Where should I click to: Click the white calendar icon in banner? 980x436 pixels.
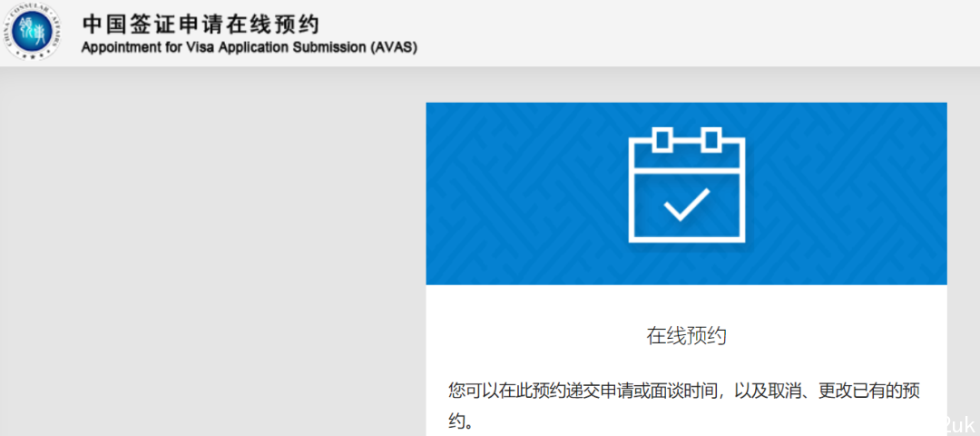pos(686,184)
